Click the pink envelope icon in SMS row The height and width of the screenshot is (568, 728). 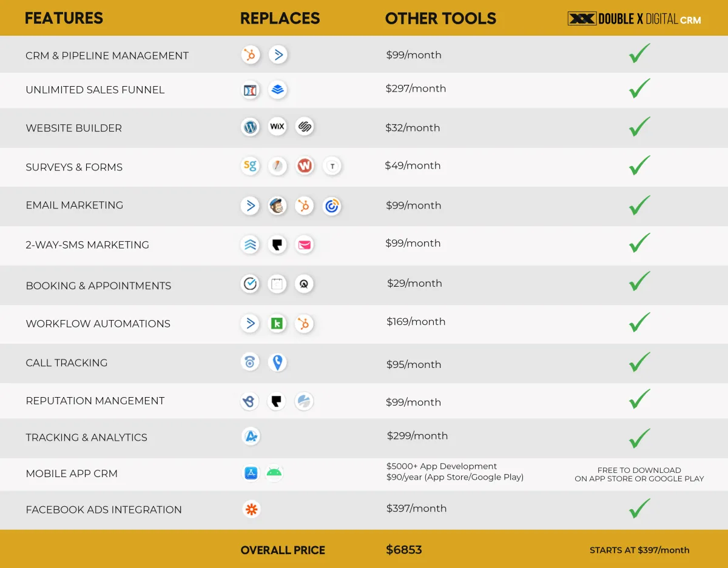click(304, 245)
